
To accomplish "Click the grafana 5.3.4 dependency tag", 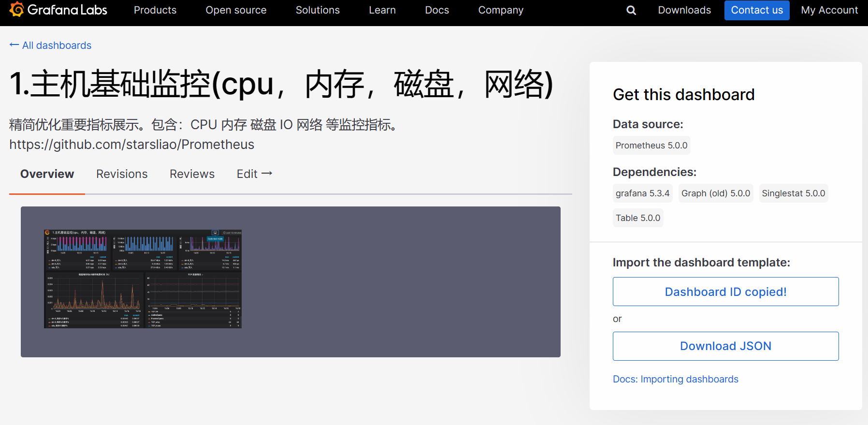I will [x=642, y=193].
